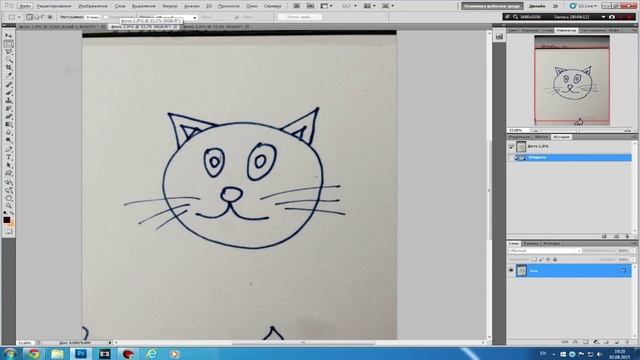
Task: Select the Brush tool
Action: tap(9, 93)
